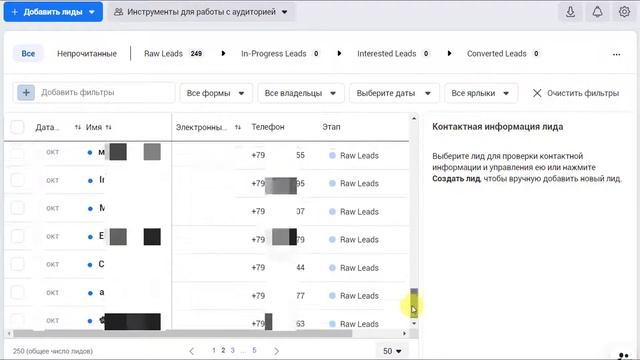Select the Непрочитанные tab
Viewport: 640px width, 360px height.
coord(87,53)
